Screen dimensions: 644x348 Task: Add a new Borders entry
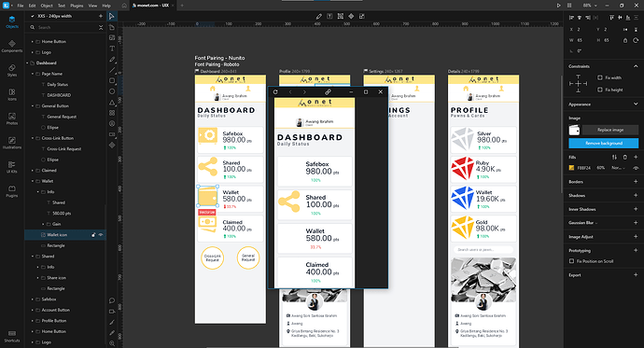click(x=636, y=181)
